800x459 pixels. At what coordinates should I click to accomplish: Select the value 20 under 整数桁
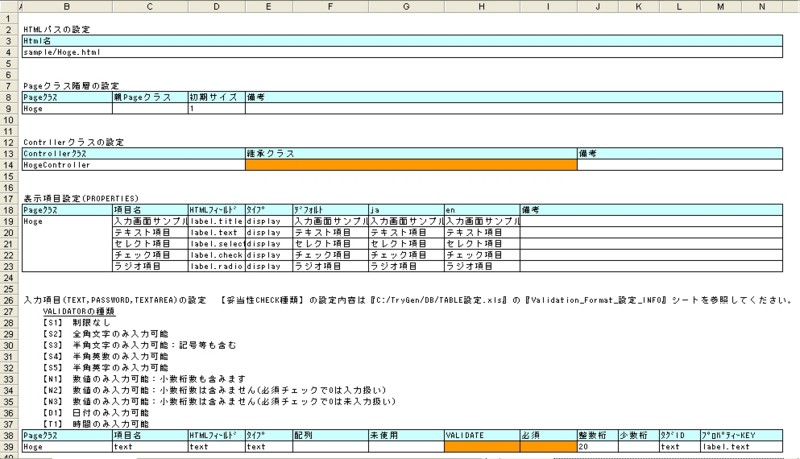pyautogui.click(x=598, y=447)
